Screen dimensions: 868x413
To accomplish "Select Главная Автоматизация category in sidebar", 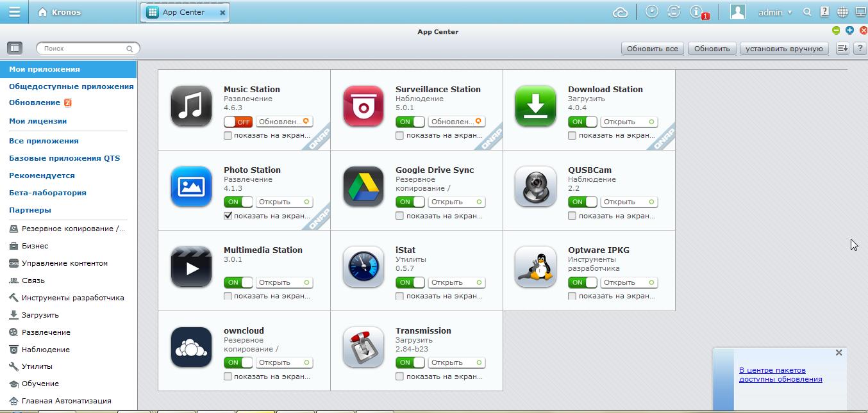I will pyautogui.click(x=67, y=401).
